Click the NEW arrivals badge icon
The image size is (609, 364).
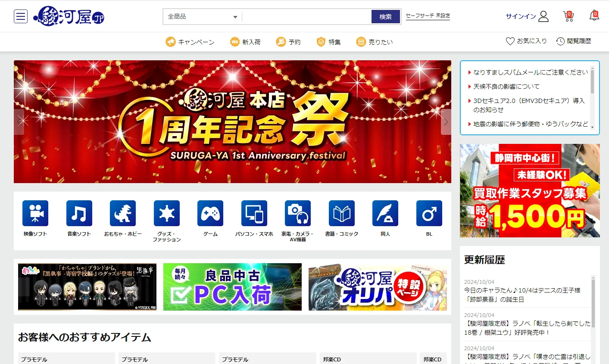(x=234, y=42)
